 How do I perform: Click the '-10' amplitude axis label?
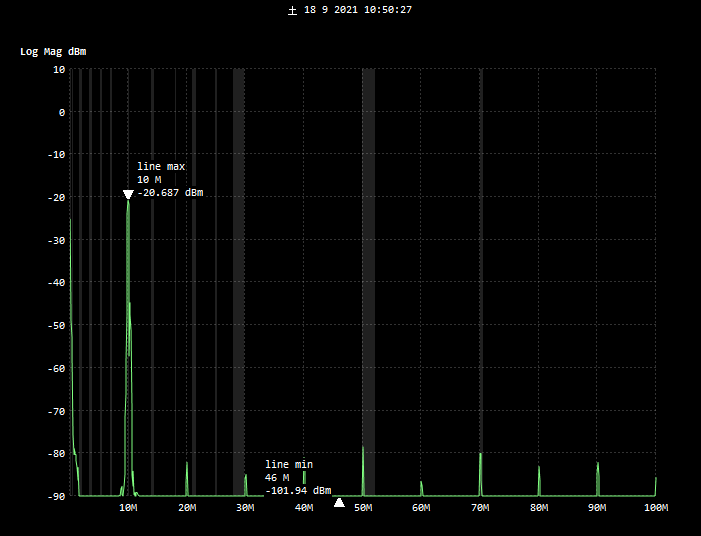[56, 155]
